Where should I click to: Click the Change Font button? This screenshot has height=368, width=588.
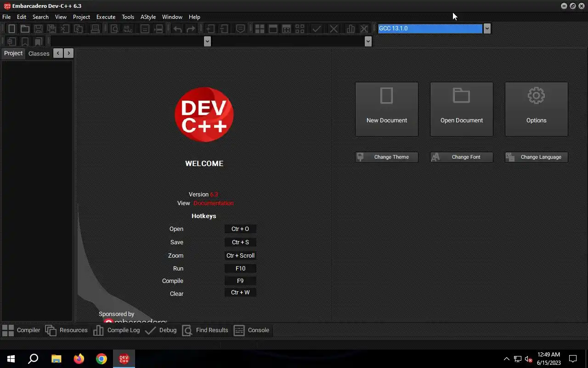(462, 157)
